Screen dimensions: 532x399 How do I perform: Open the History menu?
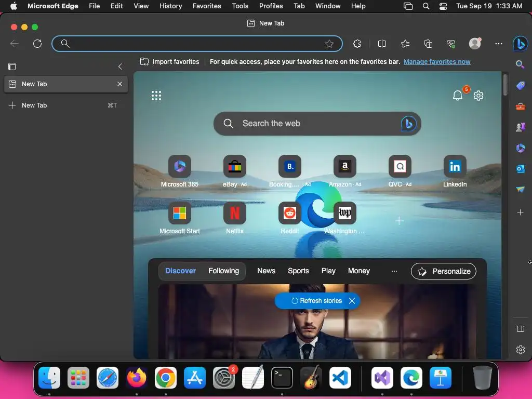[x=170, y=6]
